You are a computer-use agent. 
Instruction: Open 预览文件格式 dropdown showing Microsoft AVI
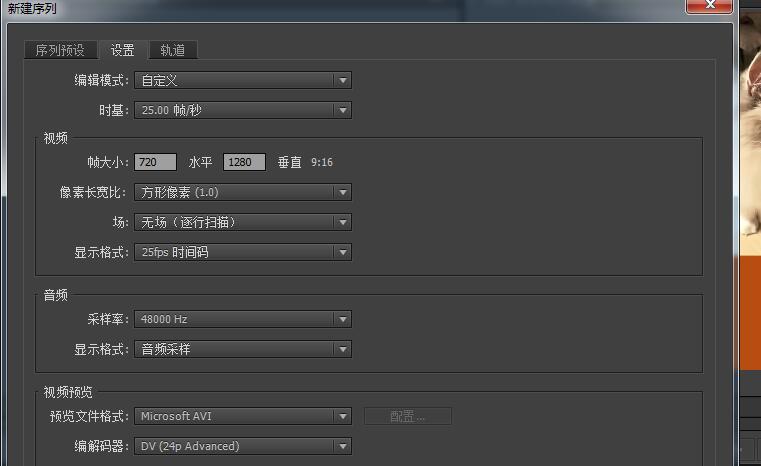coord(243,416)
